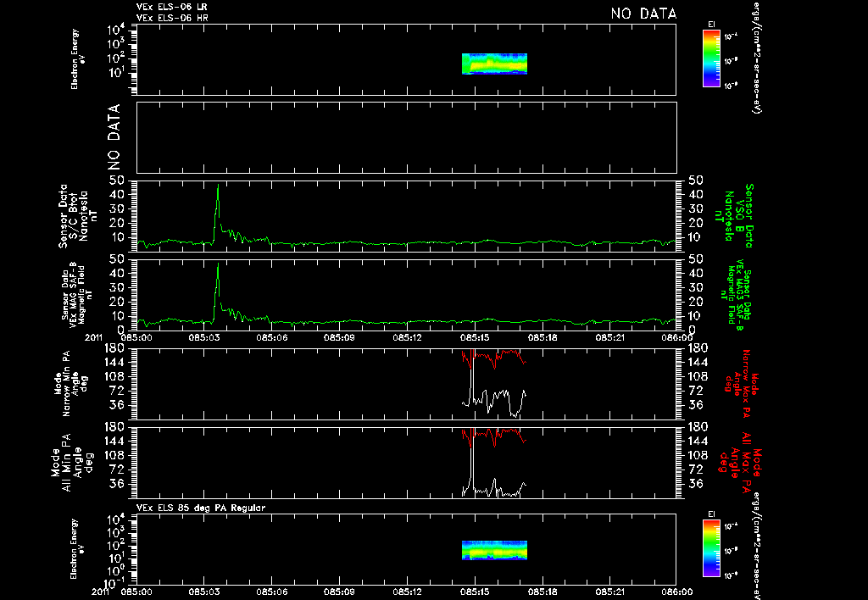Click the 085:06 tick label under the MAG SAF-B plot
The image size is (868, 600).
pos(272,337)
